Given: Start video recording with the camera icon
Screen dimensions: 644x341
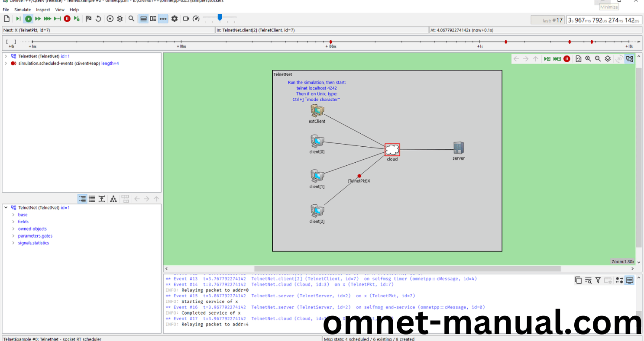Looking at the screenshot, I should 186,19.
